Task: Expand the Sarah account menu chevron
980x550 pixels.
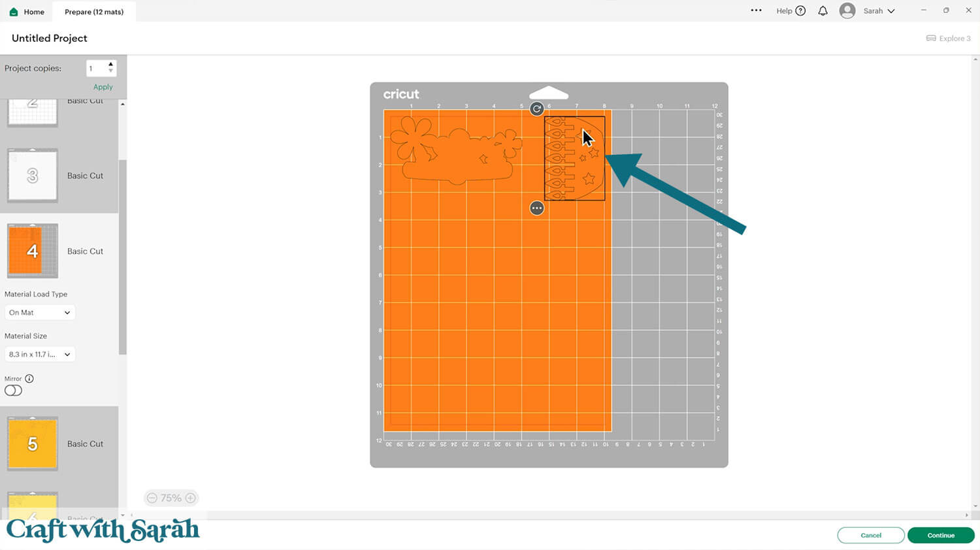Action: coord(891,11)
